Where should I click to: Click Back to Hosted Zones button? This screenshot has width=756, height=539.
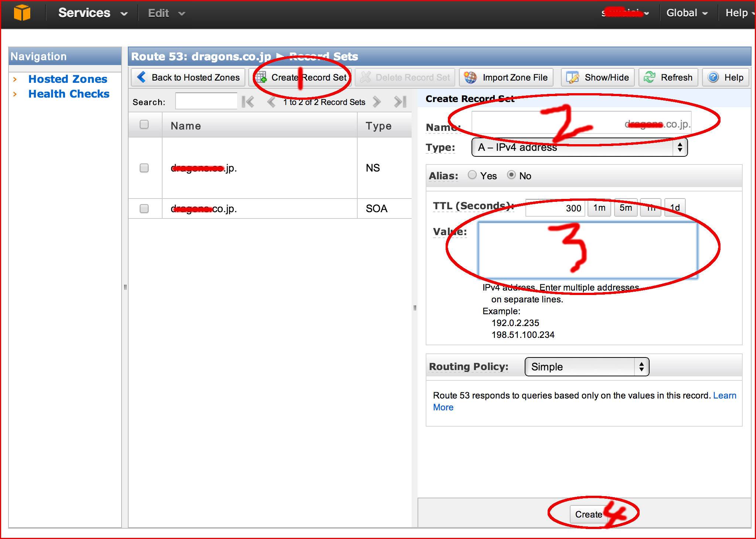(x=188, y=77)
